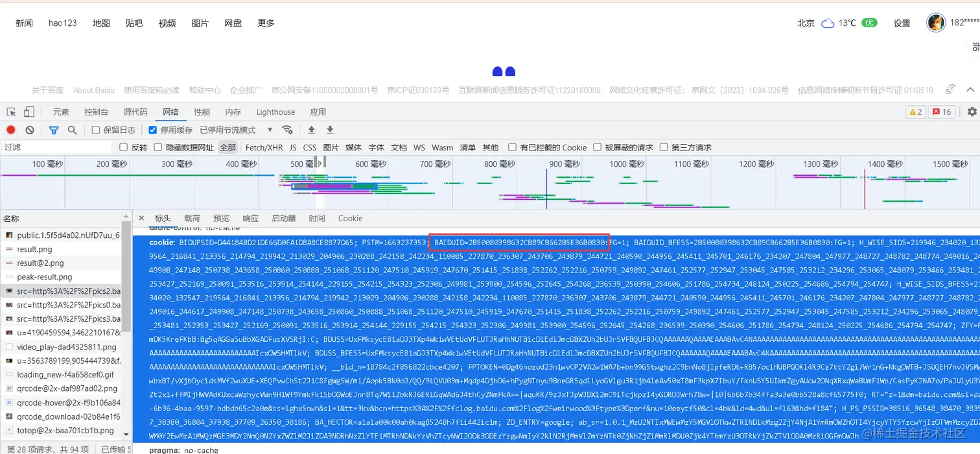Check the 第三方请求 checkbox
Screen dimensions: 980x454
(x=664, y=147)
